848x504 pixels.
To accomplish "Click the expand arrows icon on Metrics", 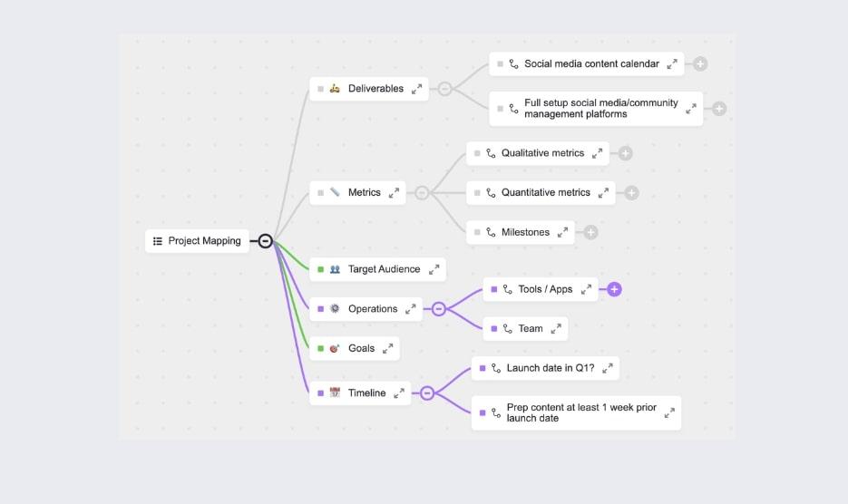I will coord(394,193).
